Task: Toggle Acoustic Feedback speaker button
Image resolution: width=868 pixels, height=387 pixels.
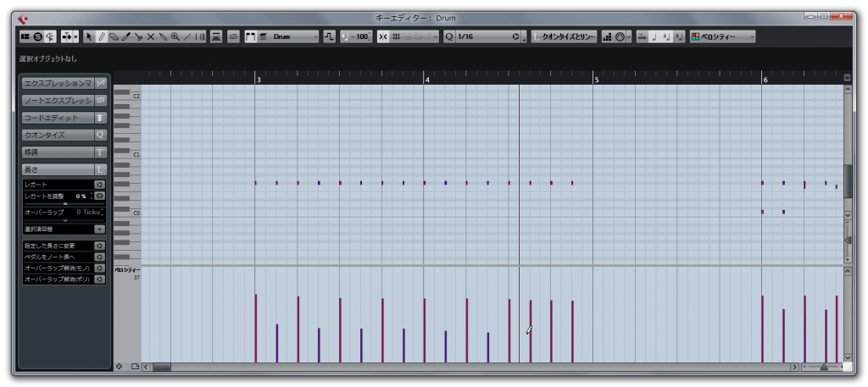Action: pos(50,36)
